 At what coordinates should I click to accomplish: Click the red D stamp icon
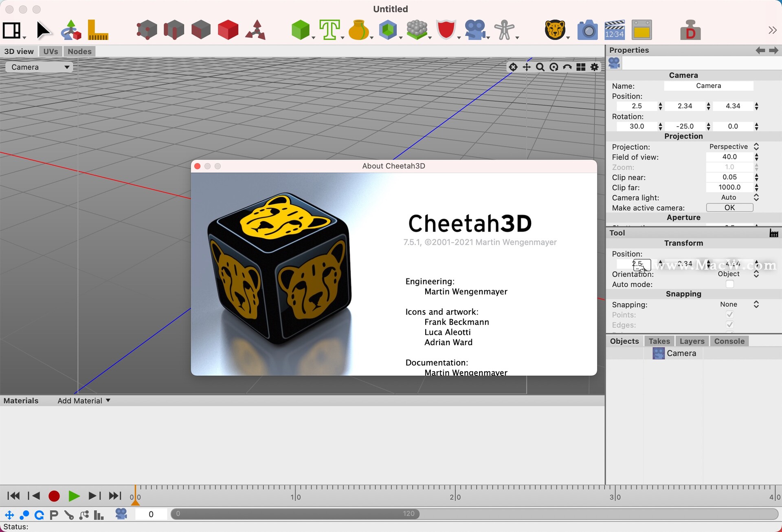tap(690, 30)
